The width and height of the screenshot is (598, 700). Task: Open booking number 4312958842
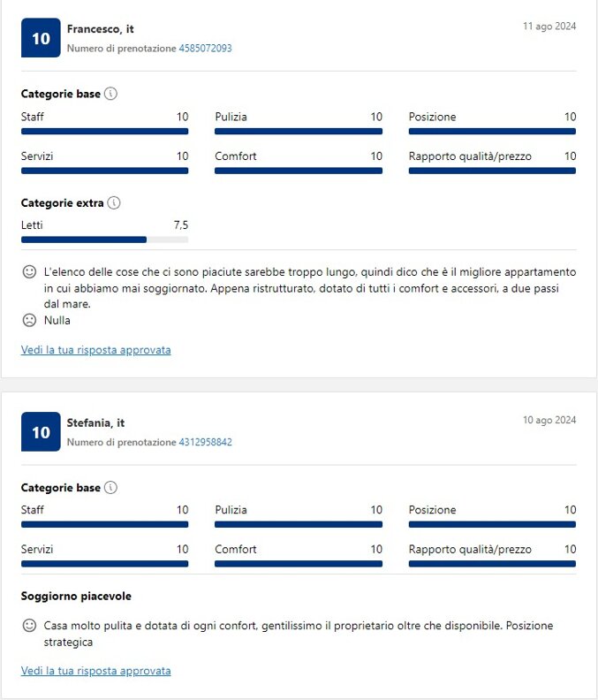[205, 442]
